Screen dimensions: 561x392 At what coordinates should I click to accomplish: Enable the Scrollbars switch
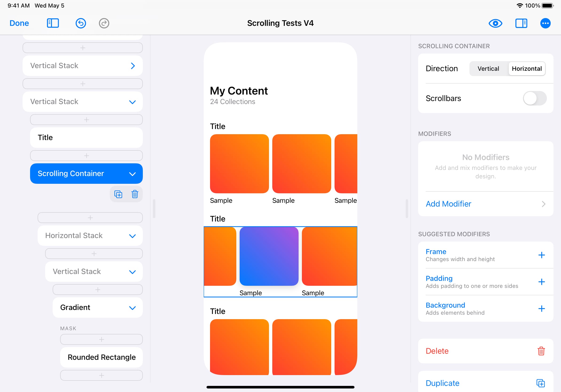[534, 98]
